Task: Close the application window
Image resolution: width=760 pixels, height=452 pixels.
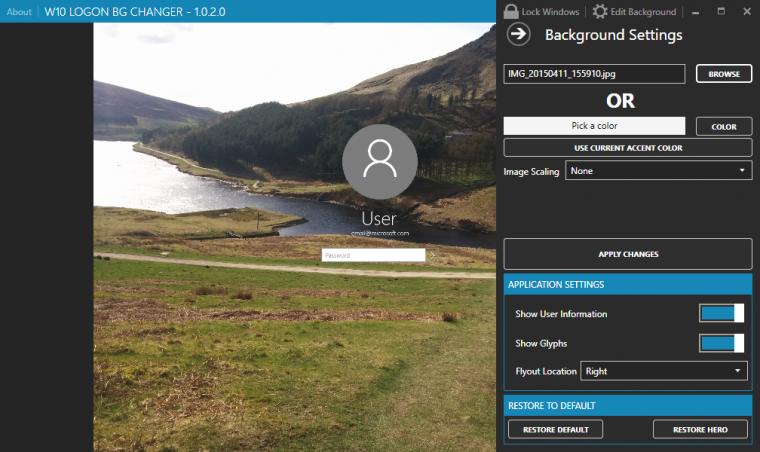Action: [747, 11]
